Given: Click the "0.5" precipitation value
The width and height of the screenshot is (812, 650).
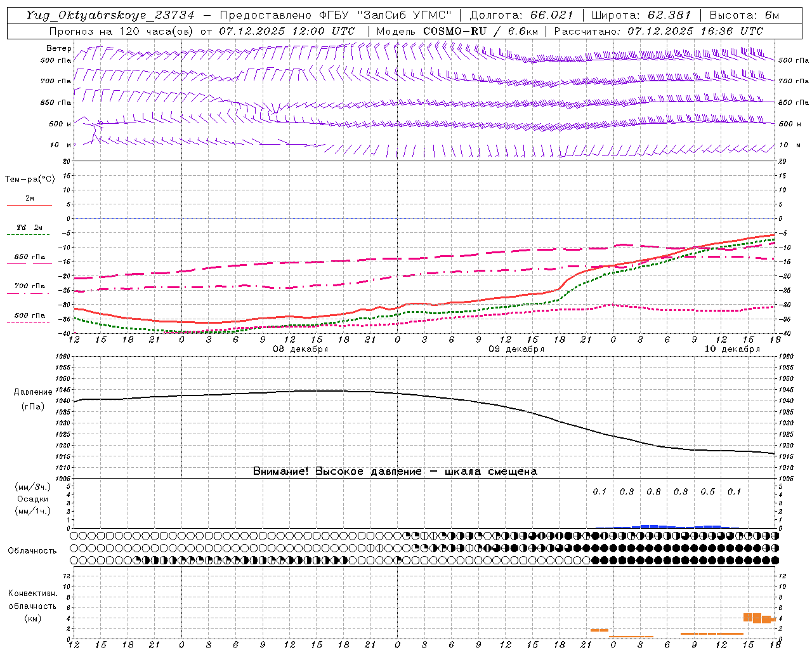Looking at the screenshot, I should pos(707,492).
